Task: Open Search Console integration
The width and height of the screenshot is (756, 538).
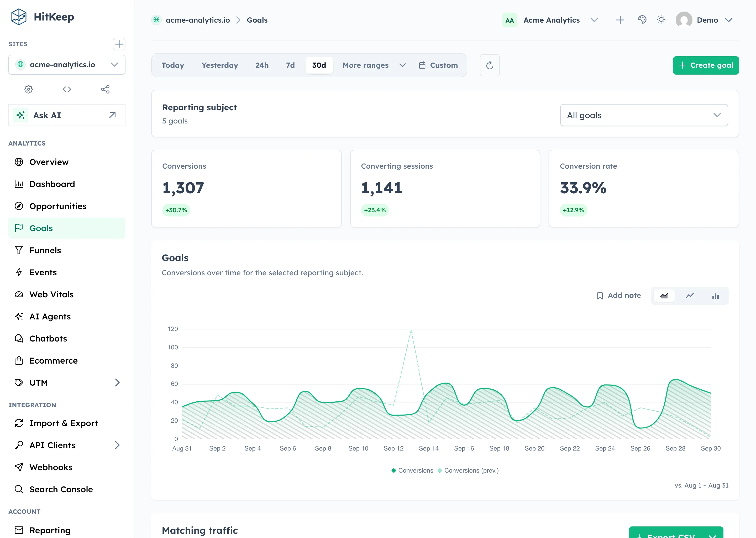Action: [x=67, y=489]
